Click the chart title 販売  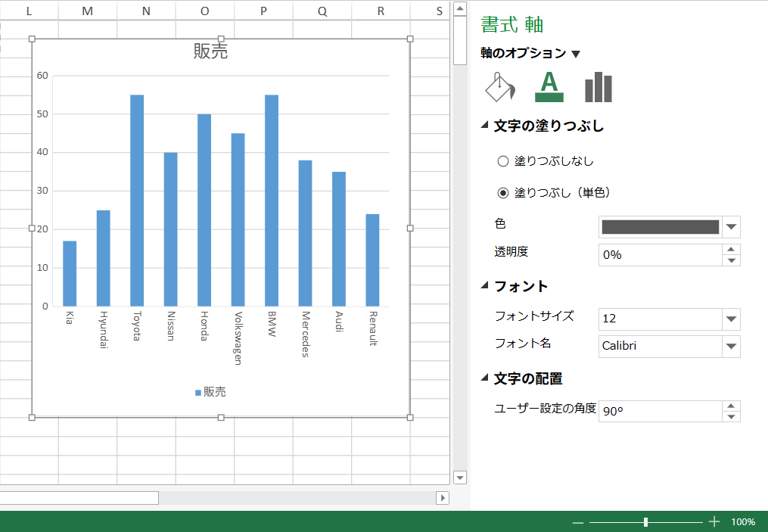click(210, 51)
